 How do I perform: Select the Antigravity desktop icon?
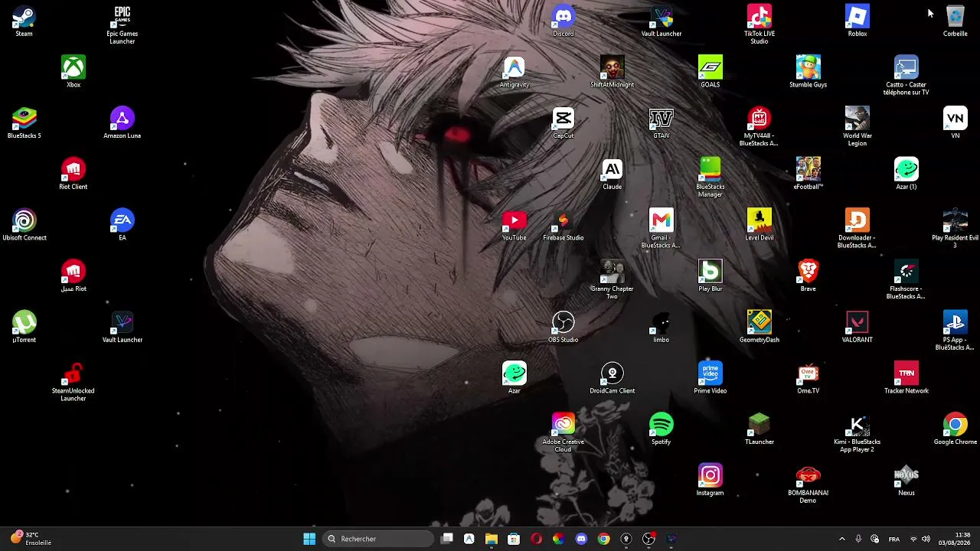(x=514, y=72)
